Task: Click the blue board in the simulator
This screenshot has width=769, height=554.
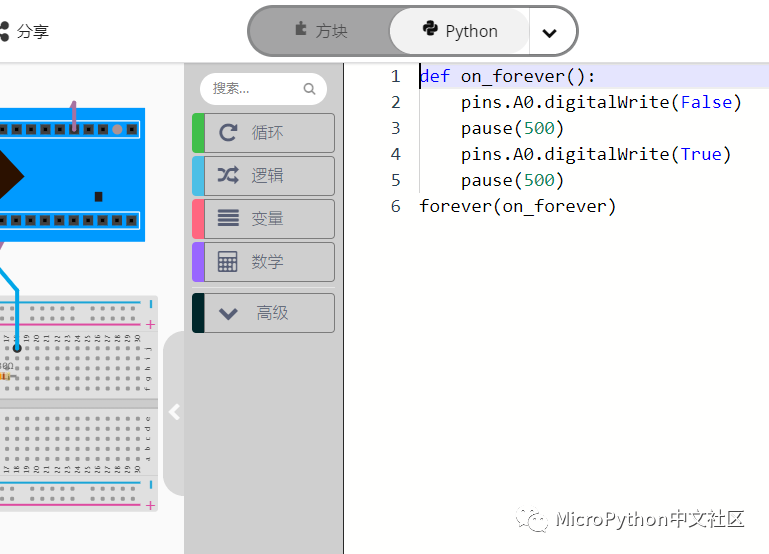Action: click(72, 175)
